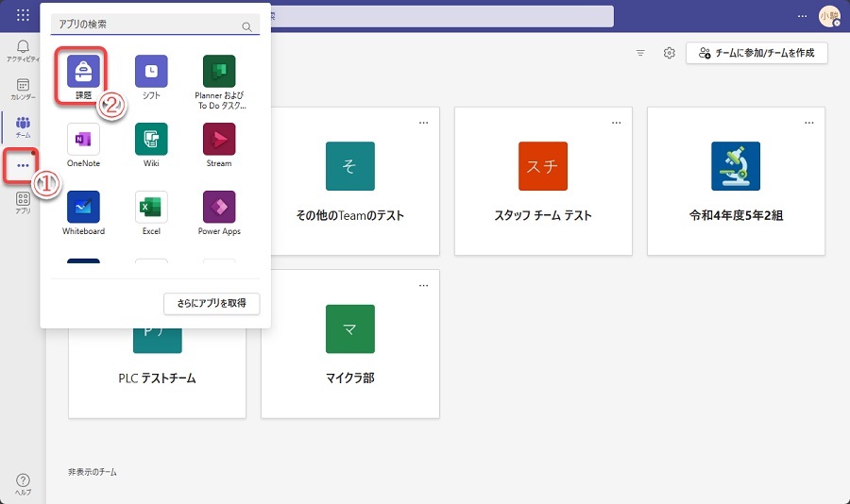This screenshot has width=850, height=504.
Task: Open the OneNote app
Action: point(83,144)
